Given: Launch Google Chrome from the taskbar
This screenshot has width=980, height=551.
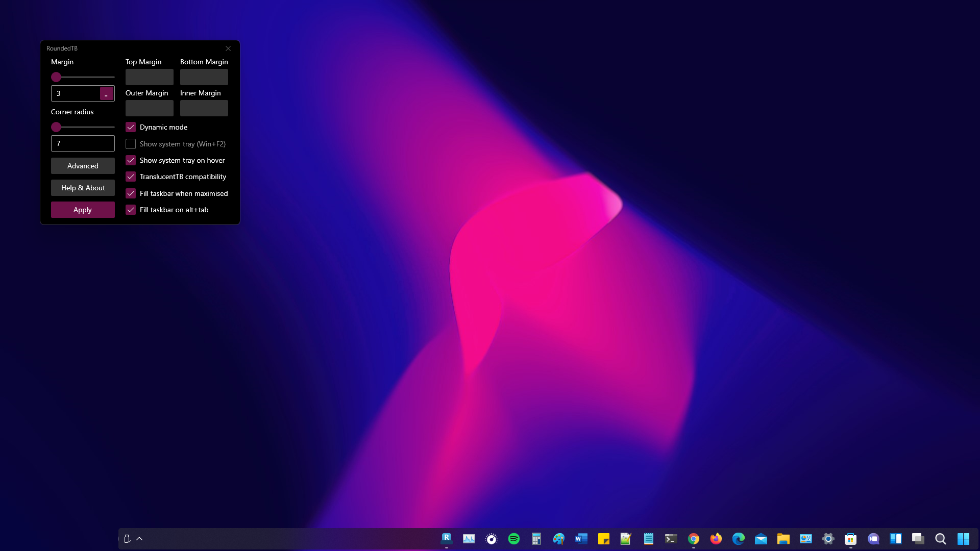Looking at the screenshot, I should point(693,539).
